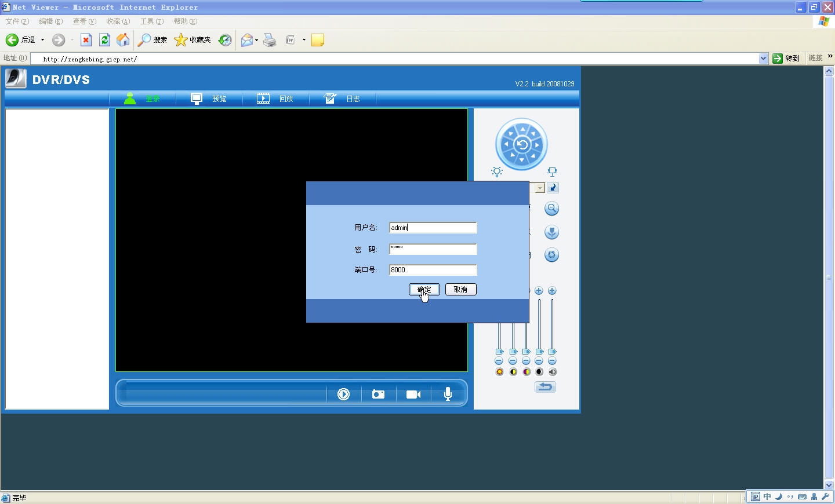
Task: Open the Back button history dropdown arrow
Action: 42,40
